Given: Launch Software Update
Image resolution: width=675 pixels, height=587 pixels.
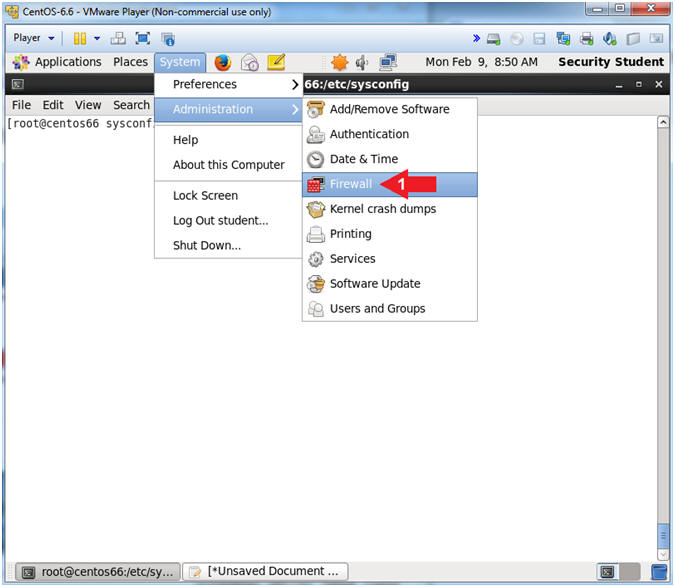Looking at the screenshot, I should pyautogui.click(x=390, y=284).
